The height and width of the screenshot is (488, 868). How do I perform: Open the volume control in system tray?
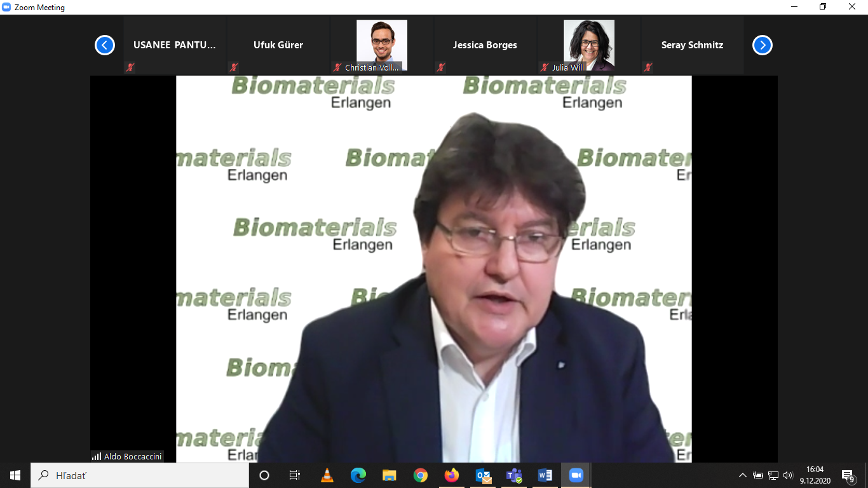pos(789,475)
